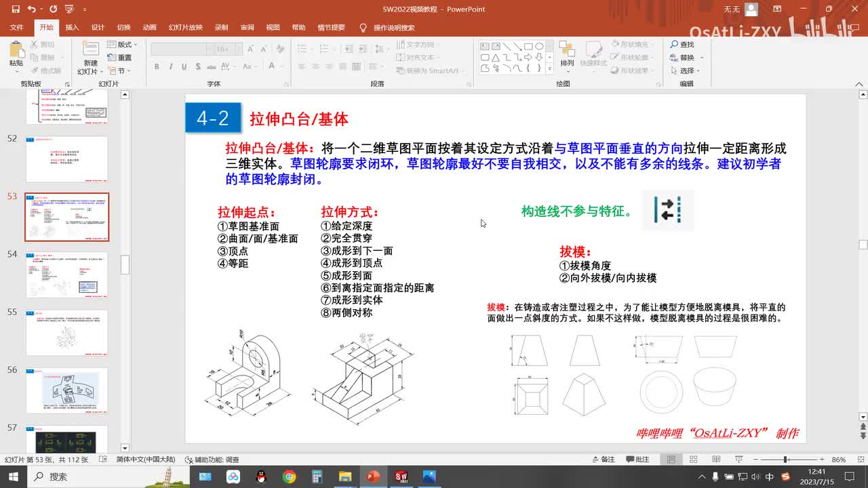Select slide 54 thumbnail
This screenshot has width=868, height=488.
[x=66, y=274]
